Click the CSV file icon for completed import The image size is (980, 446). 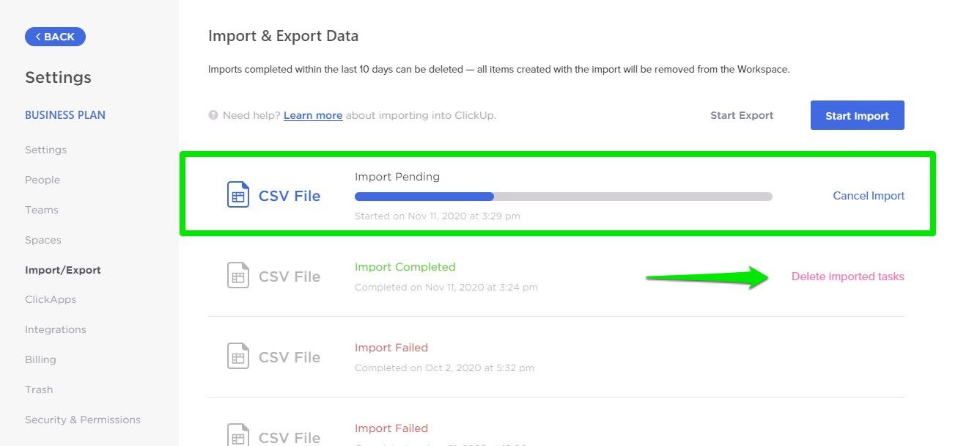238,276
